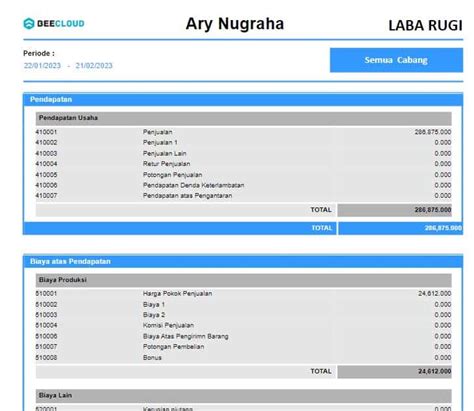Click the DeeCloud logo icon
The height and width of the screenshot is (411, 474).
pos(29,23)
